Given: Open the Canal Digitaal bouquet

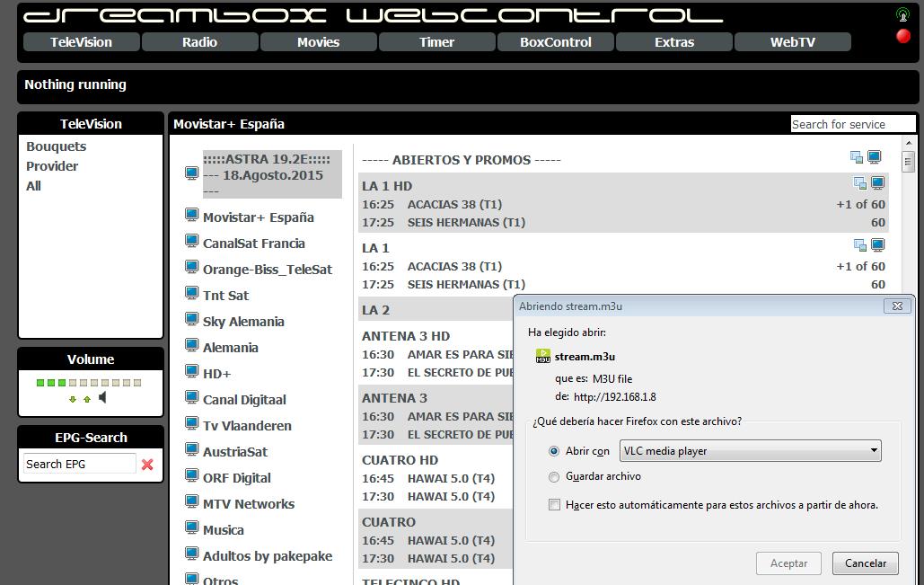Looking at the screenshot, I should (244, 399).
